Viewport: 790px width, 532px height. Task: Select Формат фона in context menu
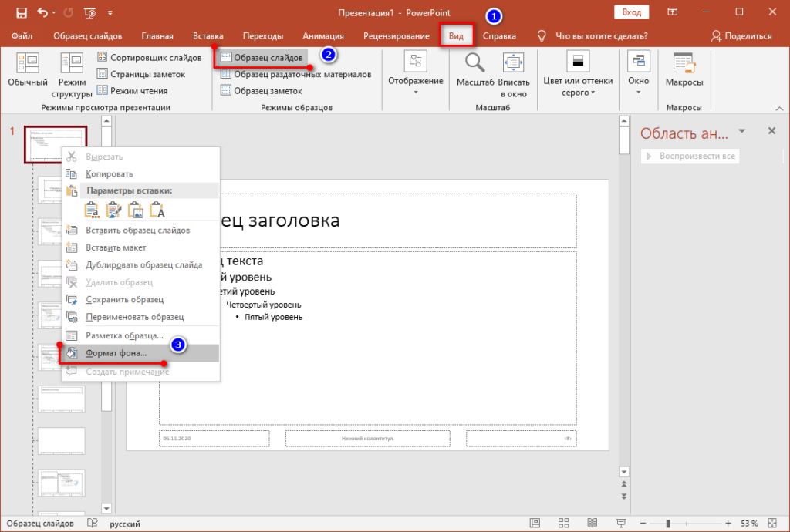[x=116, y=352]
